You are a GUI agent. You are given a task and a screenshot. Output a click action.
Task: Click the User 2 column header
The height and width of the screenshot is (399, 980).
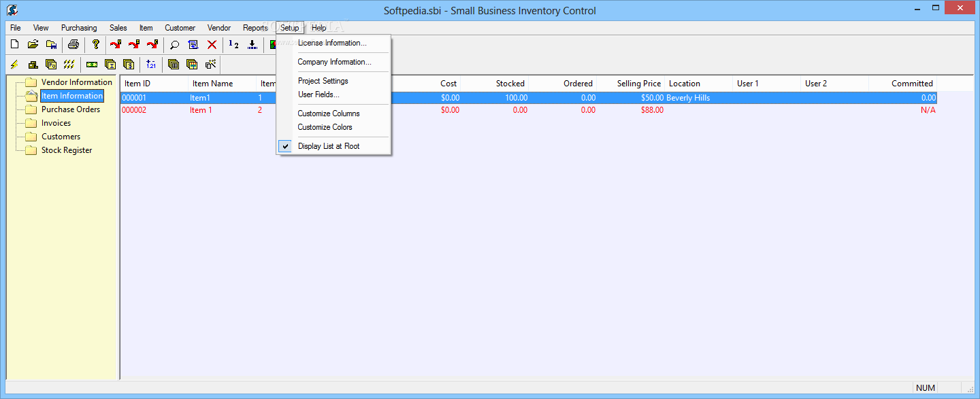pyautogui.click(x=835, y=84)
